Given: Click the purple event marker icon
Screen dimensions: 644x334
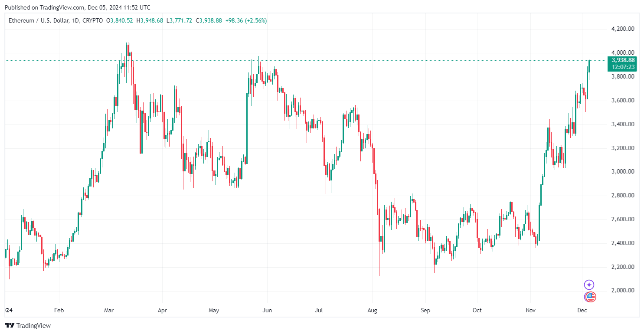Looking at the screenshot, I should (x=589, y=285).
